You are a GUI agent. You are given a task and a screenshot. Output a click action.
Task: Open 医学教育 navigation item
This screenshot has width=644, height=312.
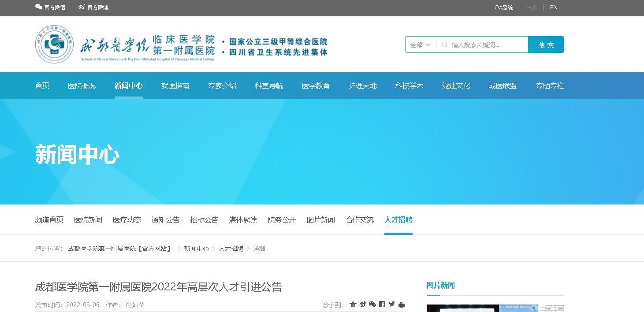(x=316, y=85)
